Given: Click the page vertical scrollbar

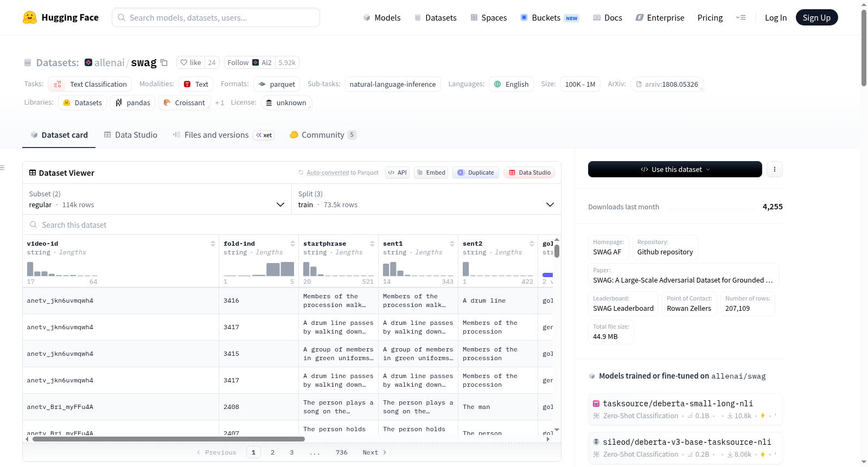Looking at the screenshot, I should click(864, 48).
